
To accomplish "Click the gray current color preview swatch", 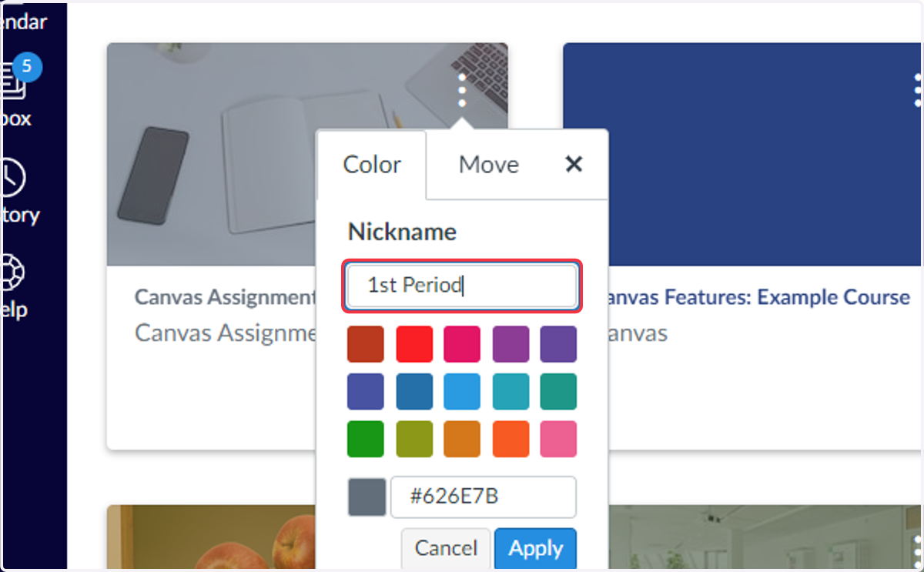I will coord(367,497).
